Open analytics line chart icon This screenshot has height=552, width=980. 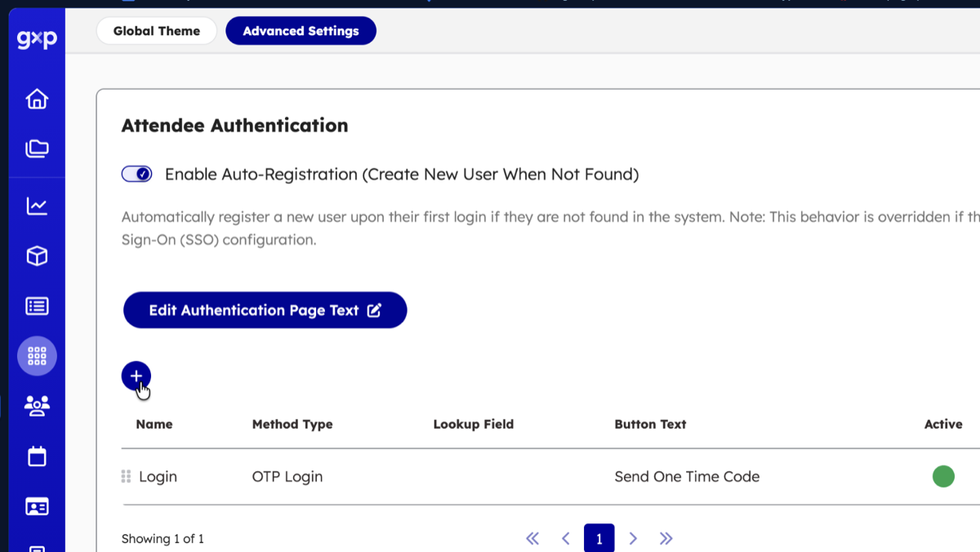37,206
